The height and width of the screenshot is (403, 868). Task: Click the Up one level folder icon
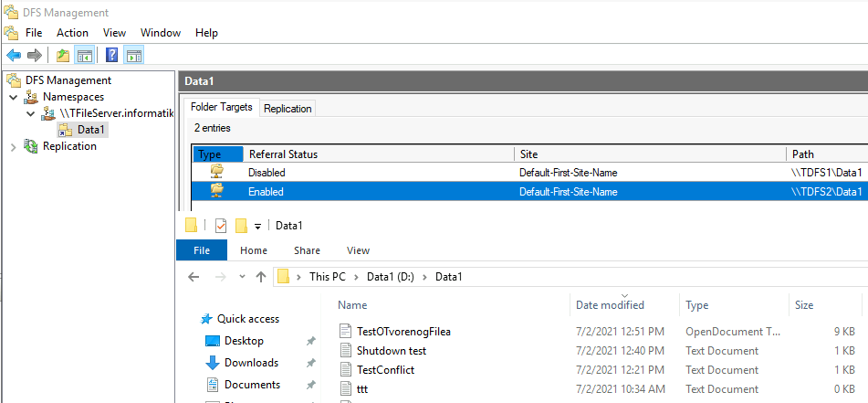click(x=63, y=56)
